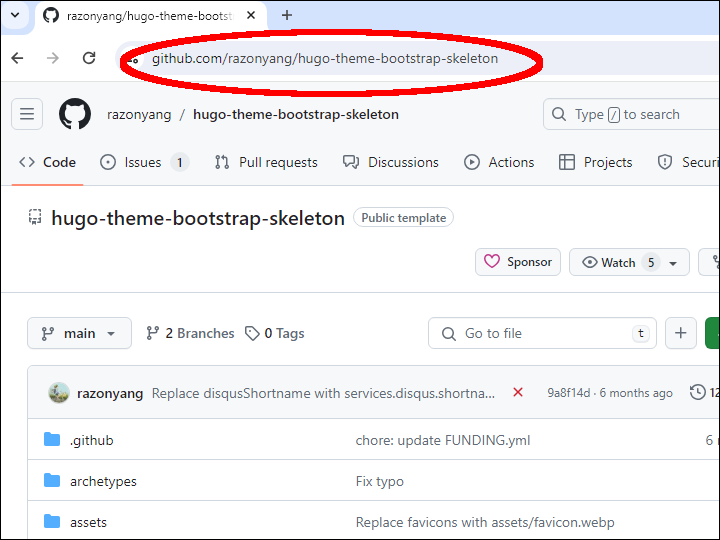Expand the Watch notifications dropdown arrow
720x540 pixels.
(673, 264)
